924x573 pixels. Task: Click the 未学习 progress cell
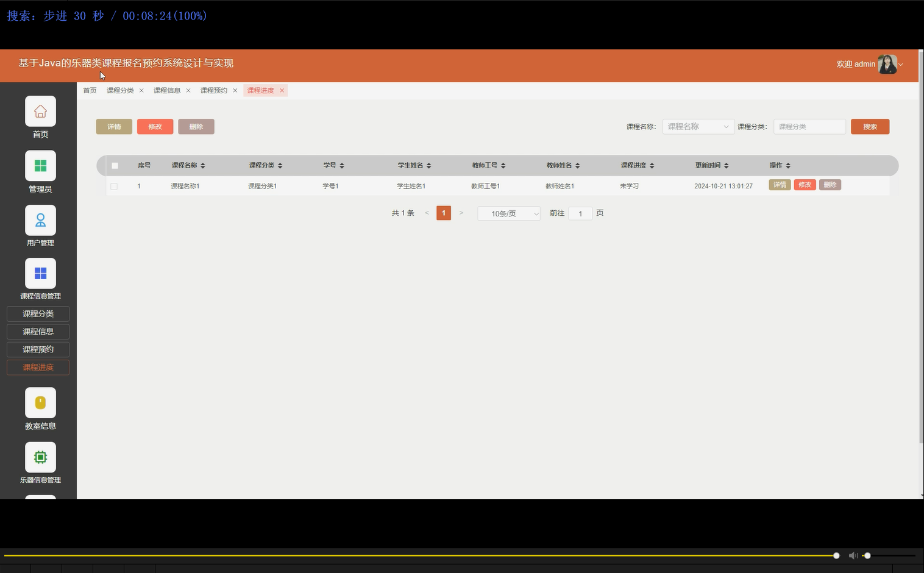629,186
